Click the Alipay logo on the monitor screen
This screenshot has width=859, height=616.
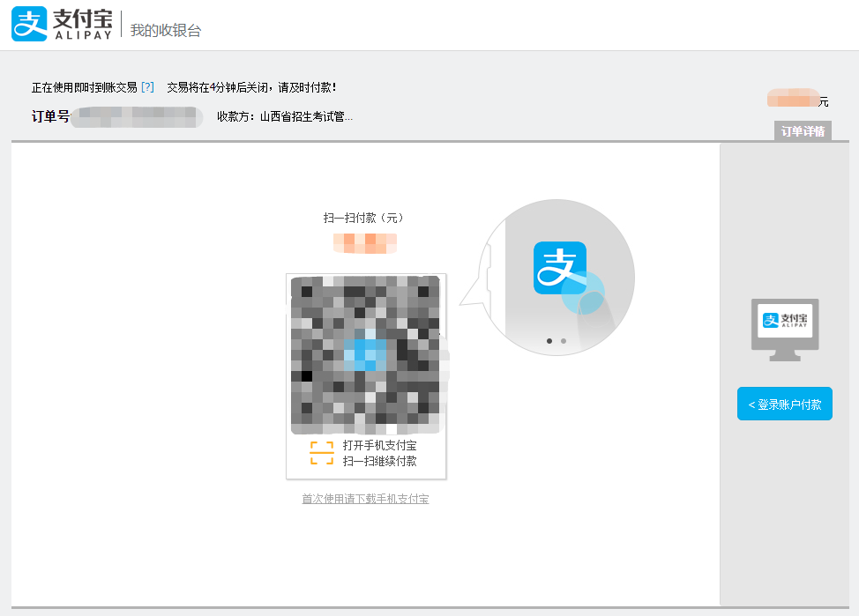(784, 321)
